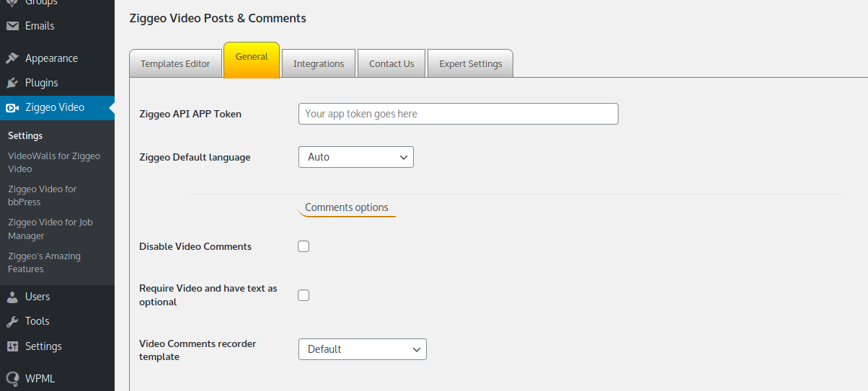The height and width of the screenshot is (391, 868).
Task: Check Require Video and have text as optional
Action: coord(304,295)
